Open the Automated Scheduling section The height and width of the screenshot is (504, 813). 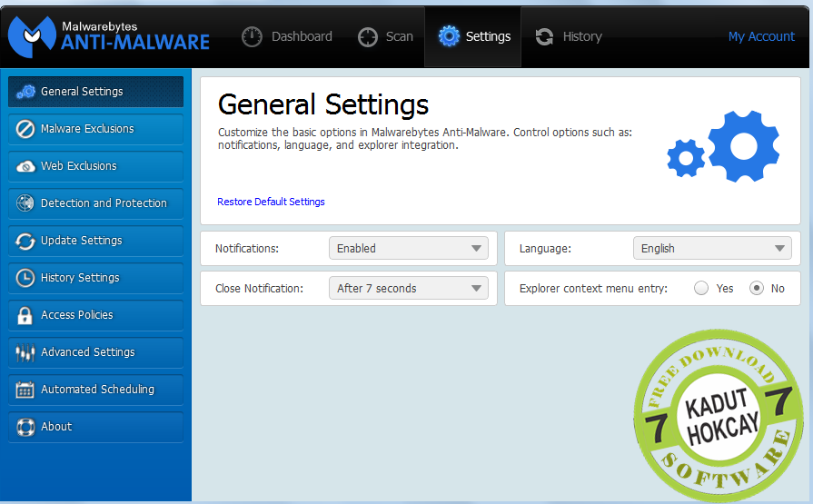(96, 390)
